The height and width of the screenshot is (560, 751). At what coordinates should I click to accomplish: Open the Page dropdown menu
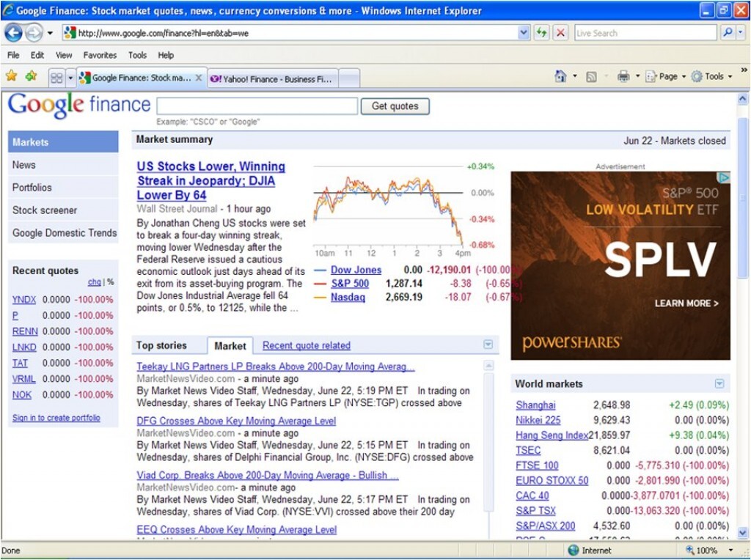tap(667, 76)
